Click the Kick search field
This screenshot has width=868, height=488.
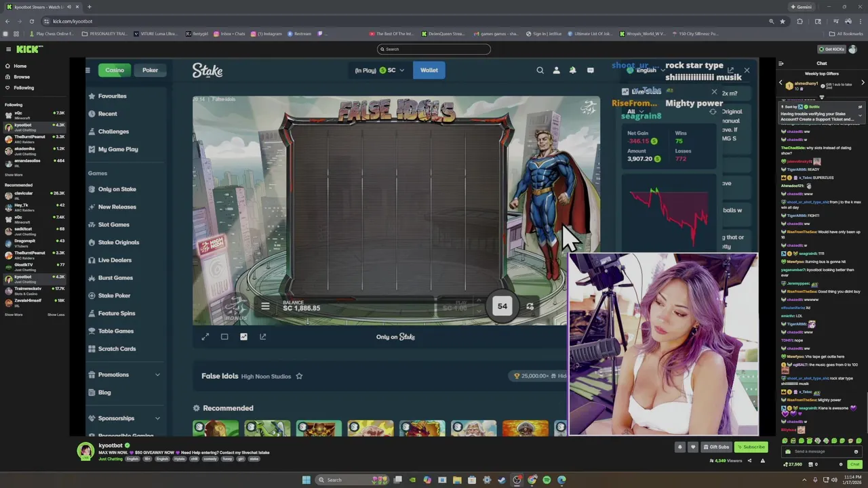pyautogui.click(x=434, y=49)
